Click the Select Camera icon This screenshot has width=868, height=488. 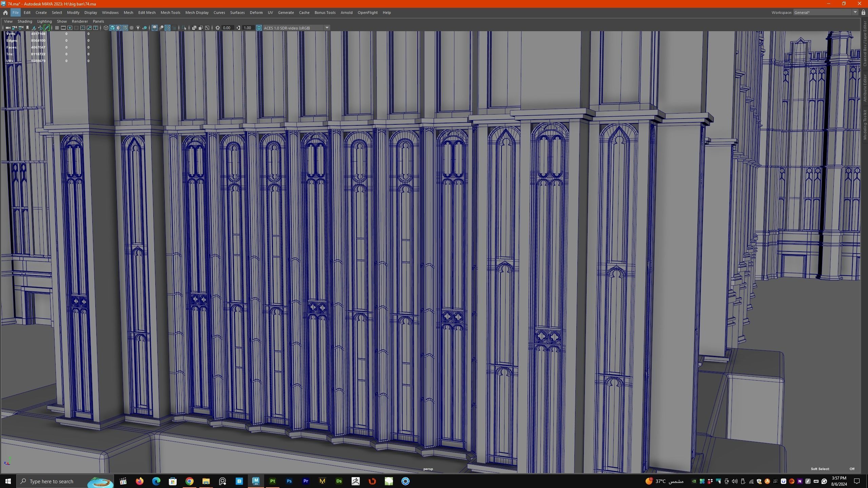click(x=8, y=28)
